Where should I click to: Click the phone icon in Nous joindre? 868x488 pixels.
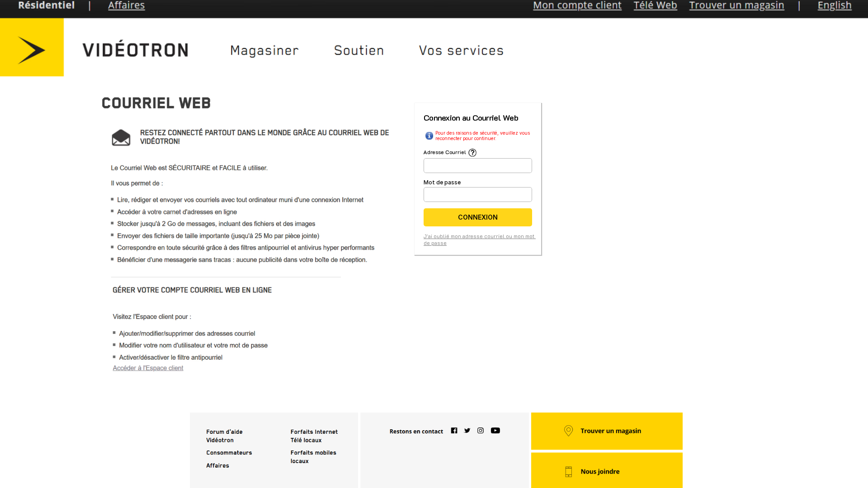(569, 472)
